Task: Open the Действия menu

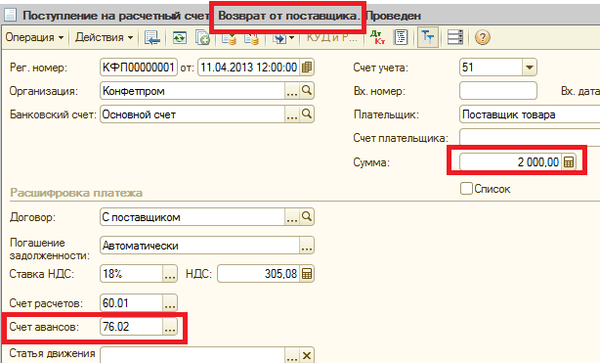Action: click(104, 37)
